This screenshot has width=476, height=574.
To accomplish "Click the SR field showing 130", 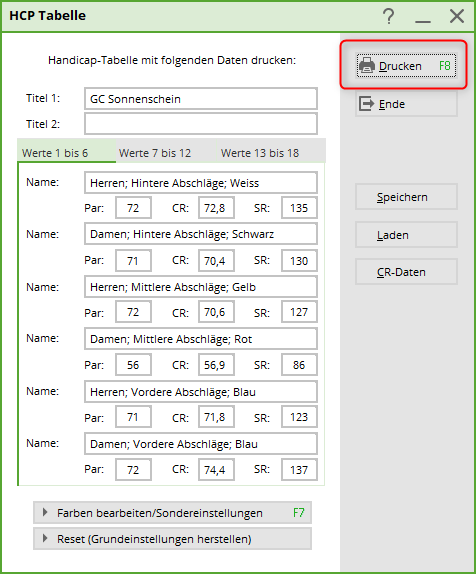I will (299, 261).
